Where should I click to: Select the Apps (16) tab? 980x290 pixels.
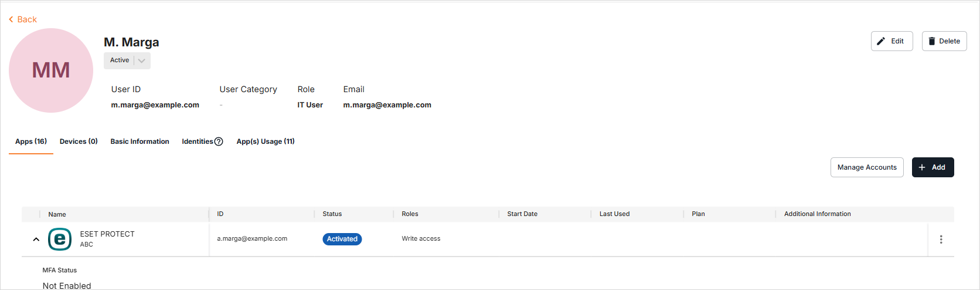coord(31,141)
